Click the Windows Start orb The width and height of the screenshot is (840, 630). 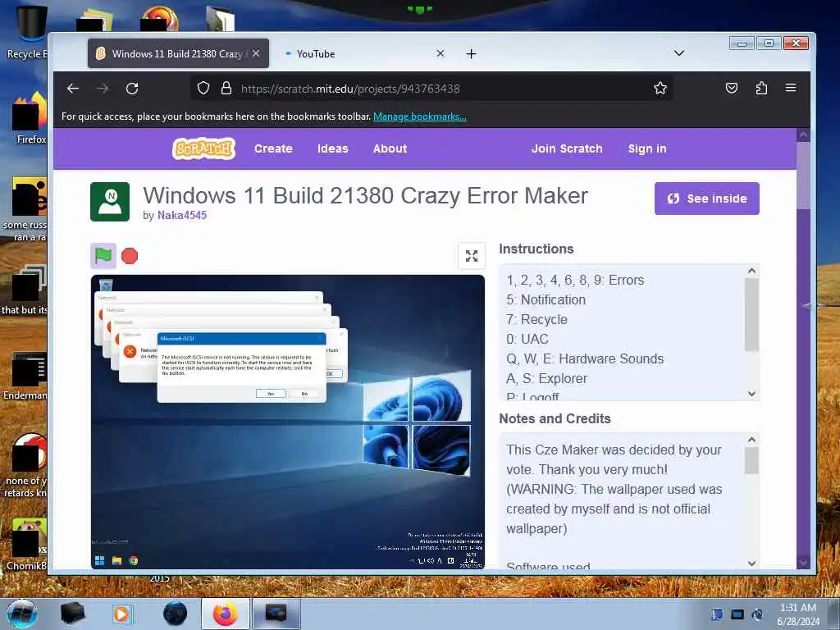point(22,614)
